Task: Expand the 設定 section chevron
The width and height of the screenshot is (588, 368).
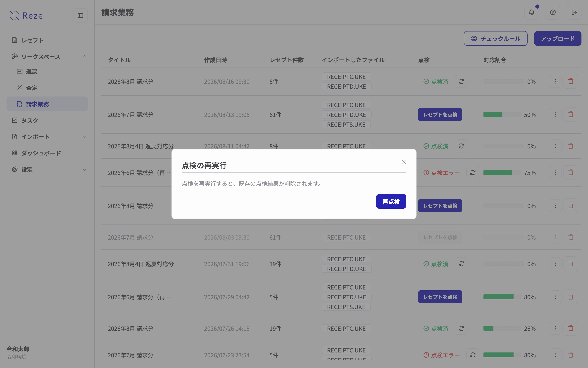Action: click(84, 170)
